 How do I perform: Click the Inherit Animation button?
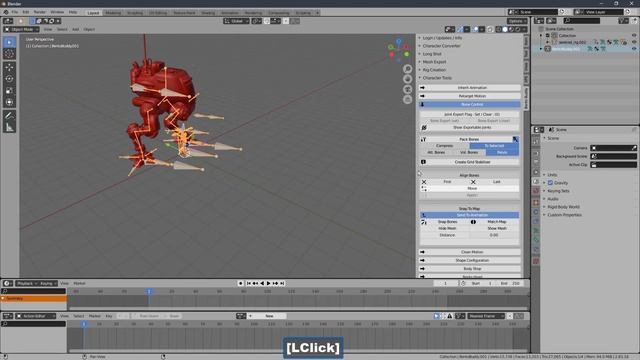469,88
